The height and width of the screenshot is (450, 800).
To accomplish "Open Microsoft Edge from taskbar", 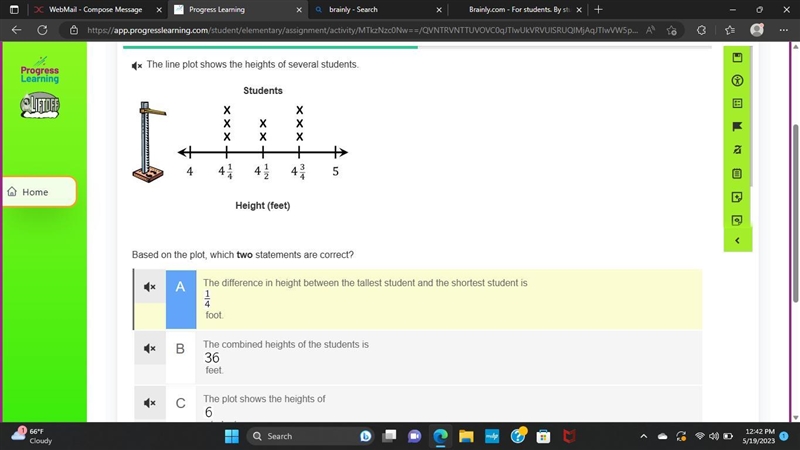I will [x=440, y=436].
